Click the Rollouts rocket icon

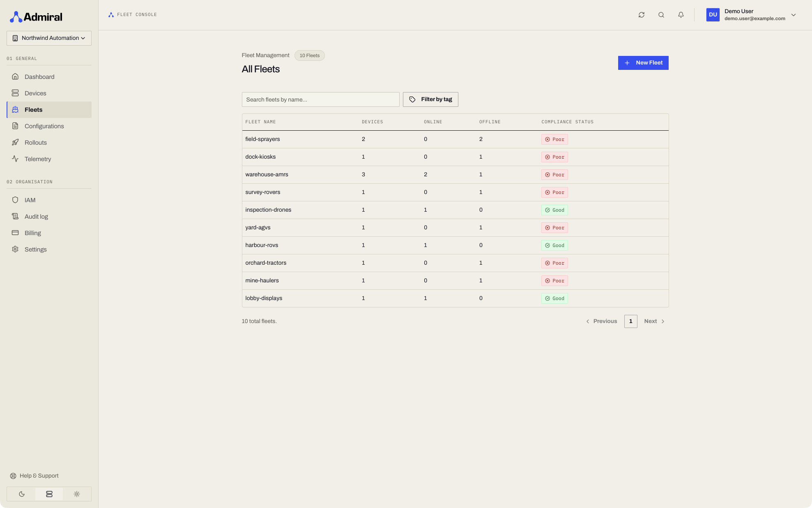[x=15, y=142]
